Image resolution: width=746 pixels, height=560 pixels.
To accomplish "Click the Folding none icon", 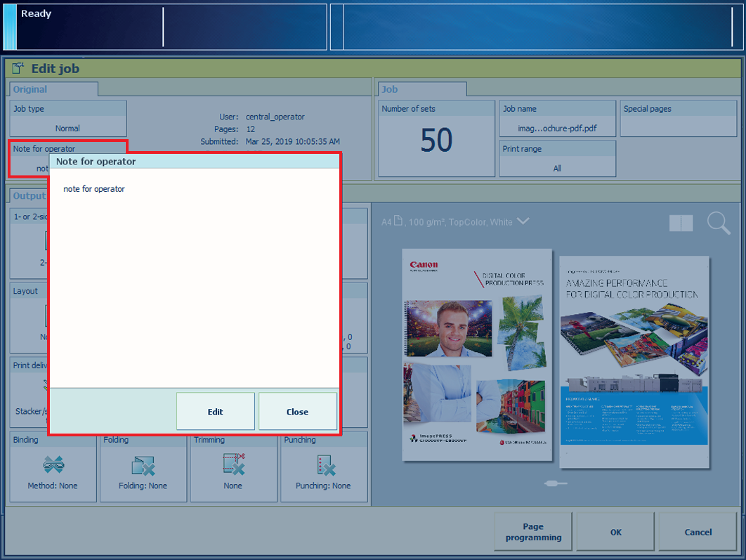I will (143, 465).
